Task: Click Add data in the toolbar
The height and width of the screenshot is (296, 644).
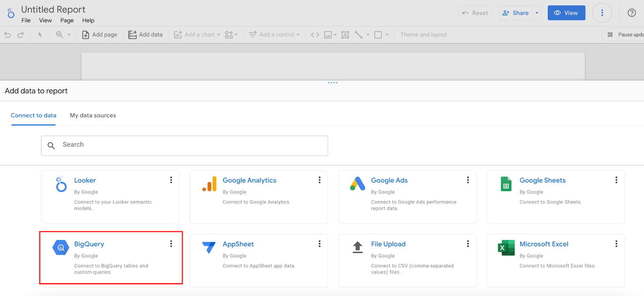Action: point(145,34)
